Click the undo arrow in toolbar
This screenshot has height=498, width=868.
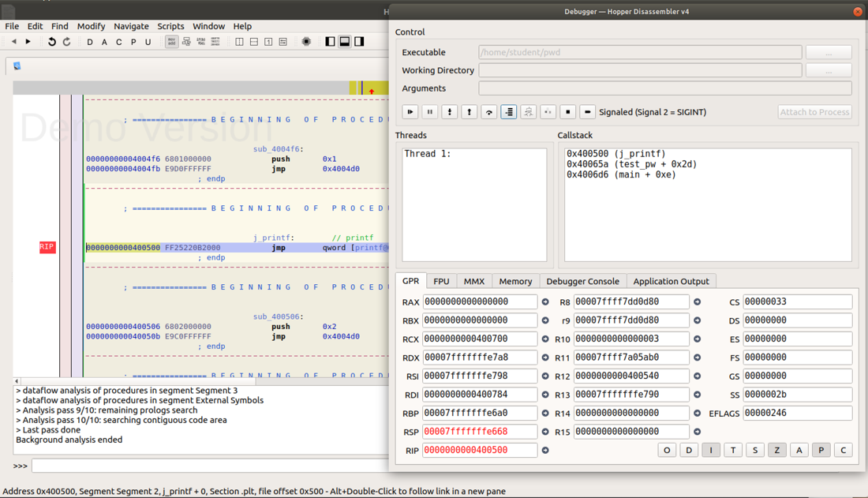pyautogui.click(x=52, y=42)
